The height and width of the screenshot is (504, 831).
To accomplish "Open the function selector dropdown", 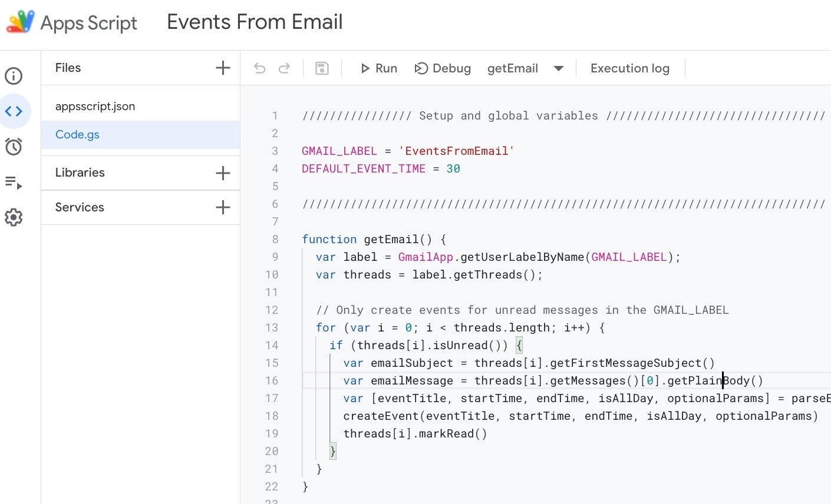I will [558, 68].
